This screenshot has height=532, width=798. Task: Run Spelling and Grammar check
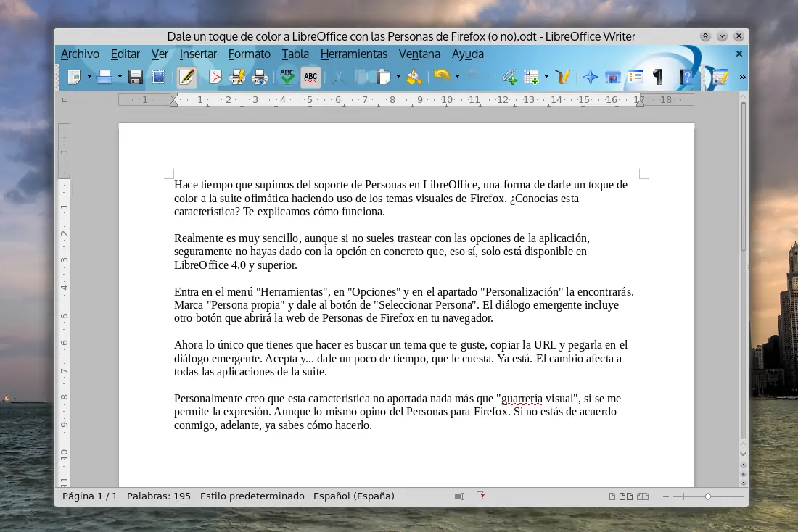[x=287, y=78]
